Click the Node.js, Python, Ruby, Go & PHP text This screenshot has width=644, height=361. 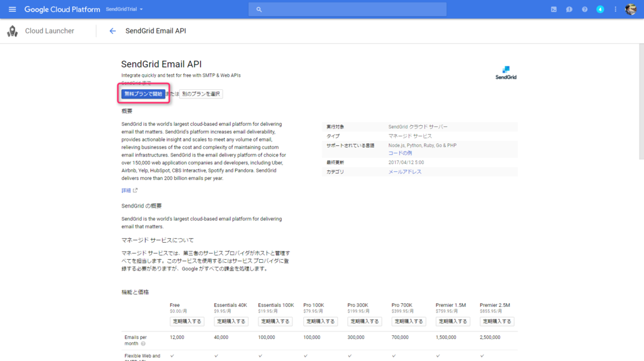(x=423, y=145)
